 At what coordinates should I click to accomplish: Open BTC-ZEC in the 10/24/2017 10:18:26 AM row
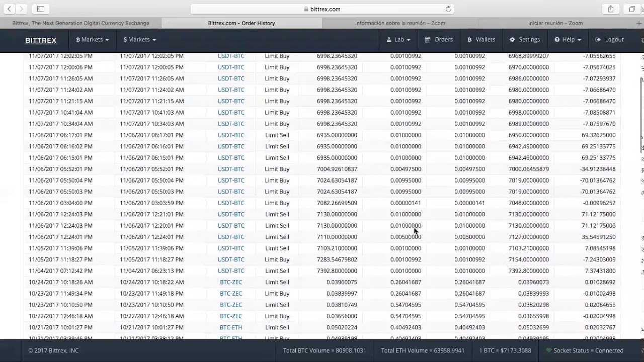[x=231, y=282]
